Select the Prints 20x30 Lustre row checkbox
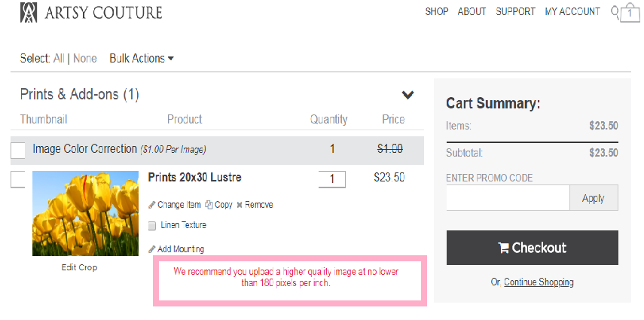Screen dimensions: 644x320 click(x=18, y=179)
